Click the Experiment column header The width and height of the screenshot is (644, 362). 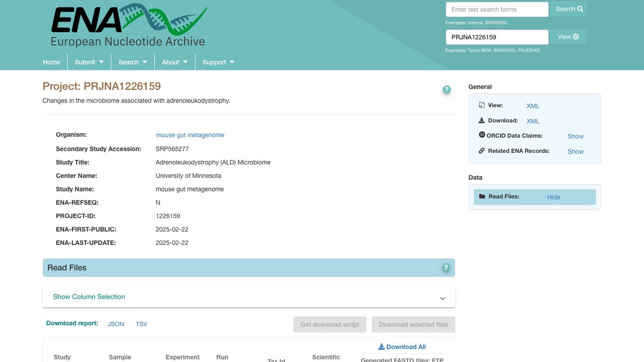183,357
